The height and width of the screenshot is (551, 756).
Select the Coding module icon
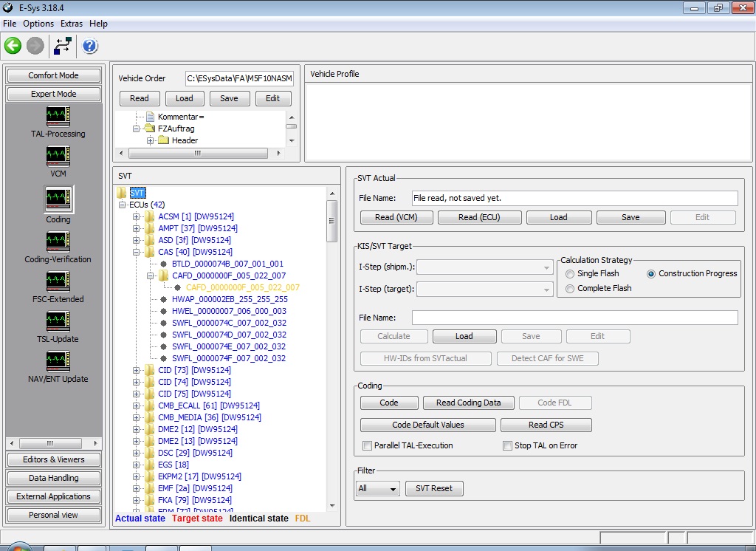tap(58, 199)
